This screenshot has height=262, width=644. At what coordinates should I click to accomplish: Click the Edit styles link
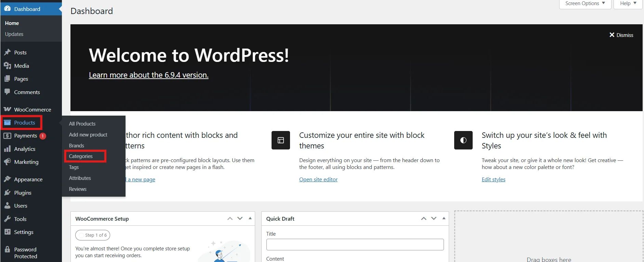494,180
